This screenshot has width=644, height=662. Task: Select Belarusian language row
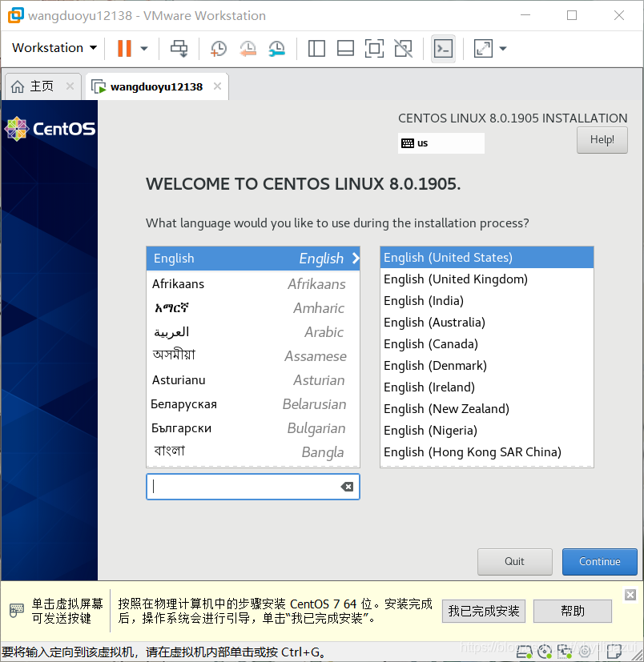pos(253,404)
